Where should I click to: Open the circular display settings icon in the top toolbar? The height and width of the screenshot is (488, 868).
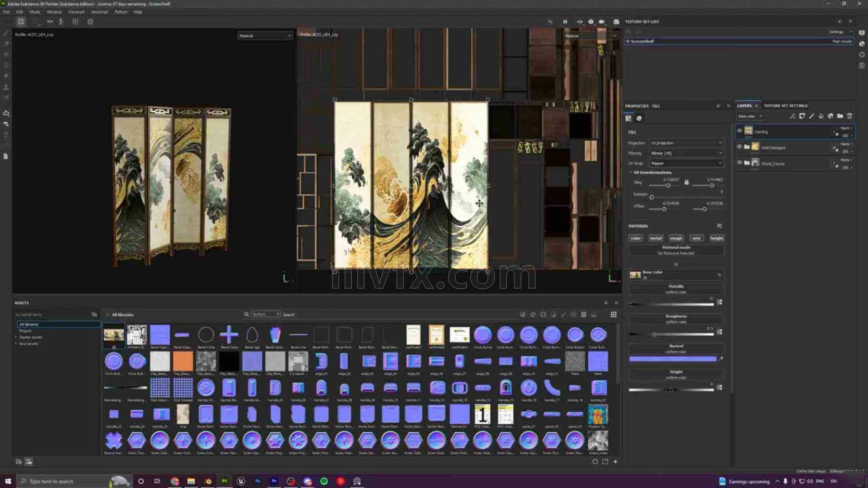[x=90, y=21]
